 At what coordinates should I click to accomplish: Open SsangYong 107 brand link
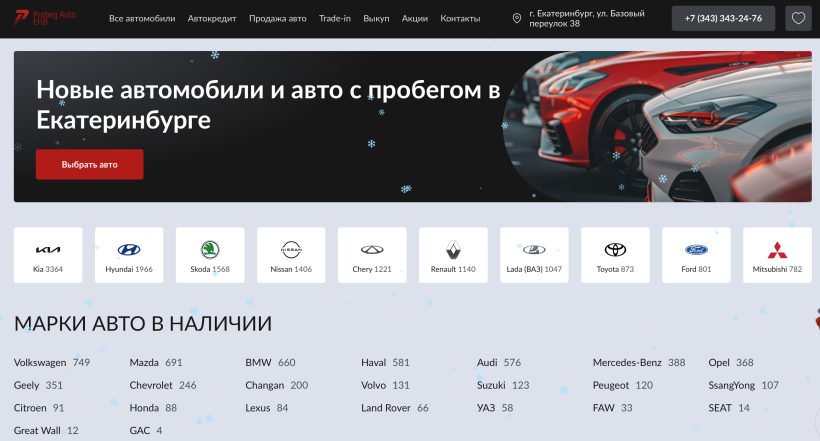coord(744,385)
